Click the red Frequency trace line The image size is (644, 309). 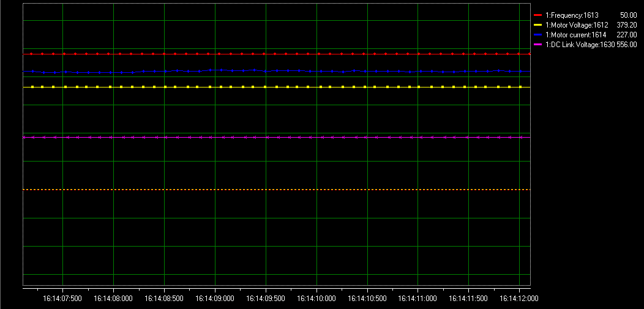pos(275,54)
